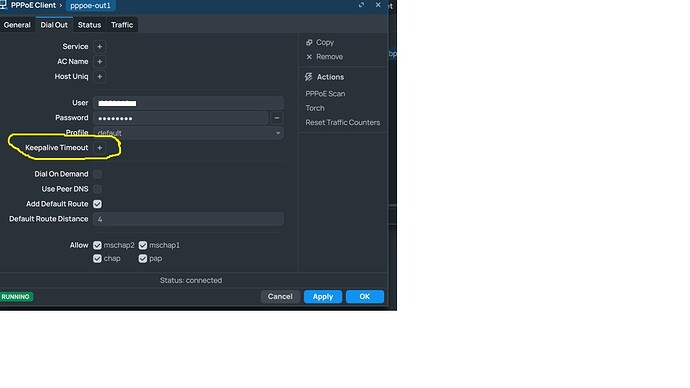Copy the pppoe-out1 interface

[320, 42]
